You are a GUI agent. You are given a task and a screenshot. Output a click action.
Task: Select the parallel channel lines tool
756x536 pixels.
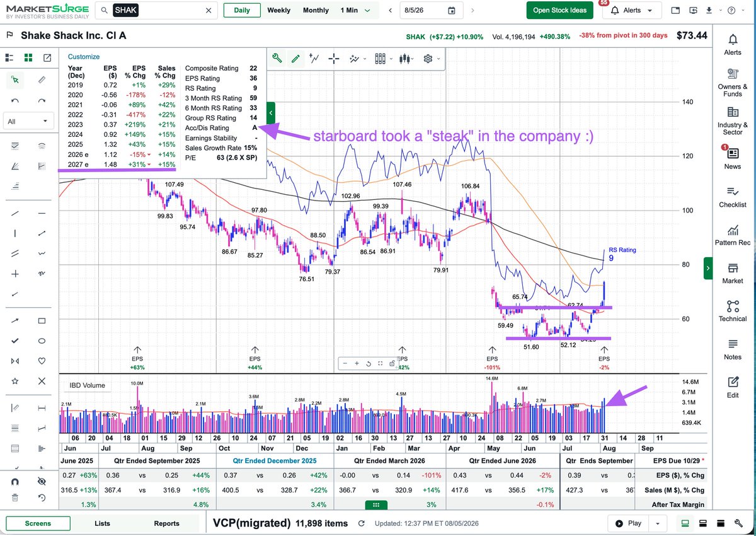coord(15,253)
